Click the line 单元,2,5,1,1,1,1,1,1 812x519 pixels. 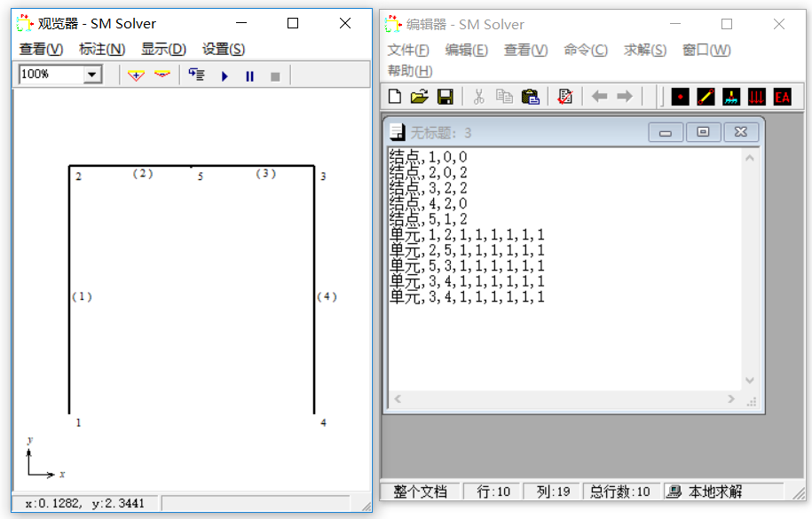tap(467, 250)
